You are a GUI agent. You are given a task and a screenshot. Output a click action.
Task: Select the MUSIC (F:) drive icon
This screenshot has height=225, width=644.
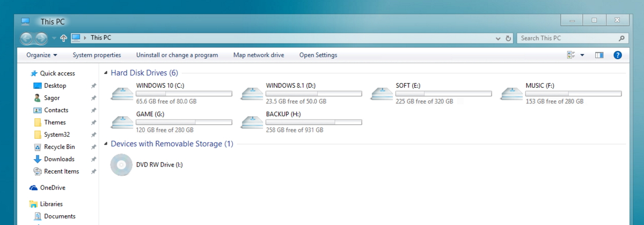click(511, 93)
